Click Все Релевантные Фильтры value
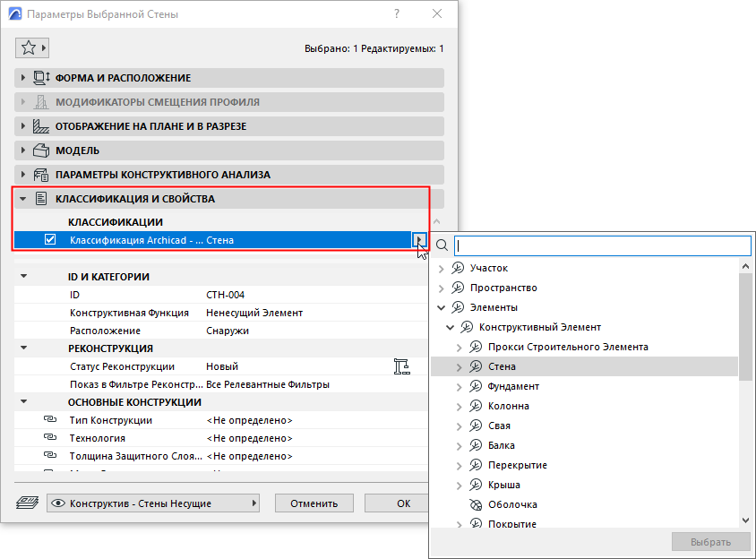 pos(268,384)
